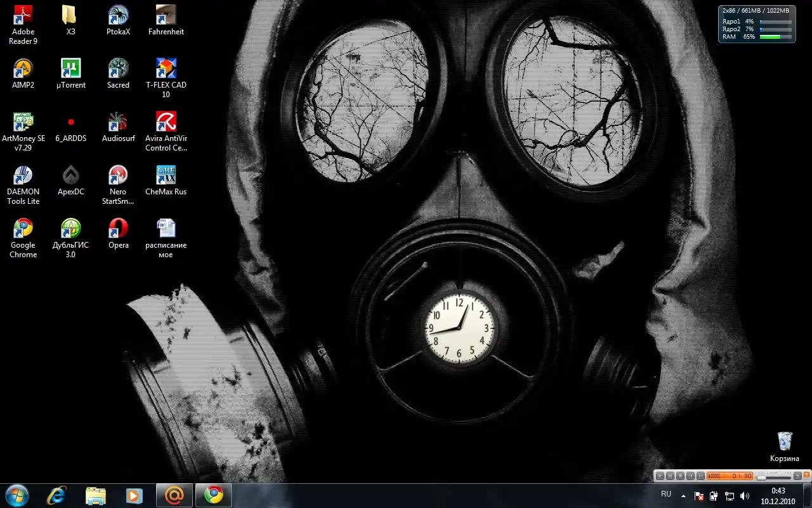Open the RU input language selector
This screenshot has width=812, height=508.
click(666, 494)
